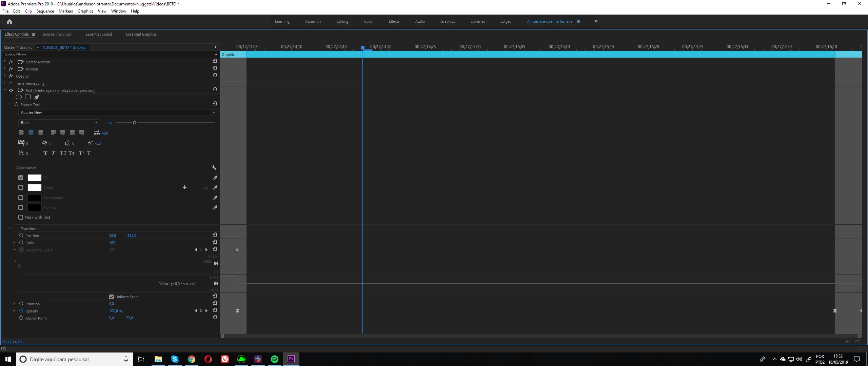Image resolution: width=868 pixels, height=366 pixels.
Task: Open Appearance wrench settings
Action: point(214,168)
